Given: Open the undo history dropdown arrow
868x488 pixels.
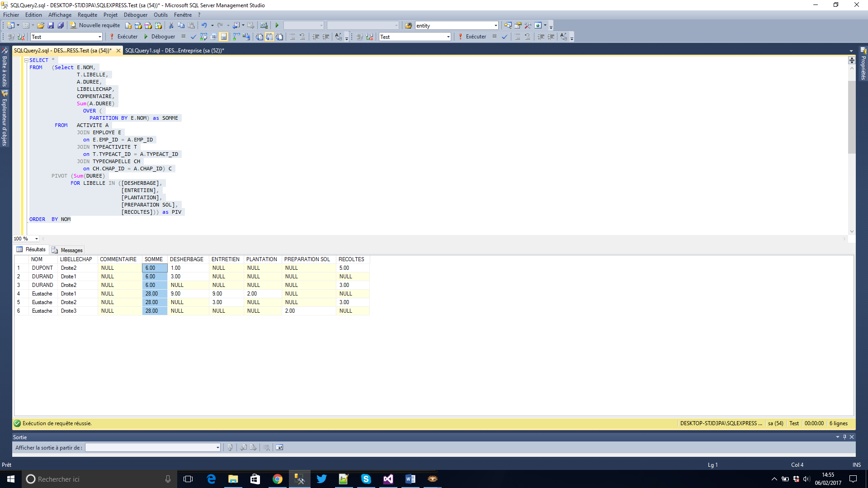Looking at the screenshot, I should 212,26.
